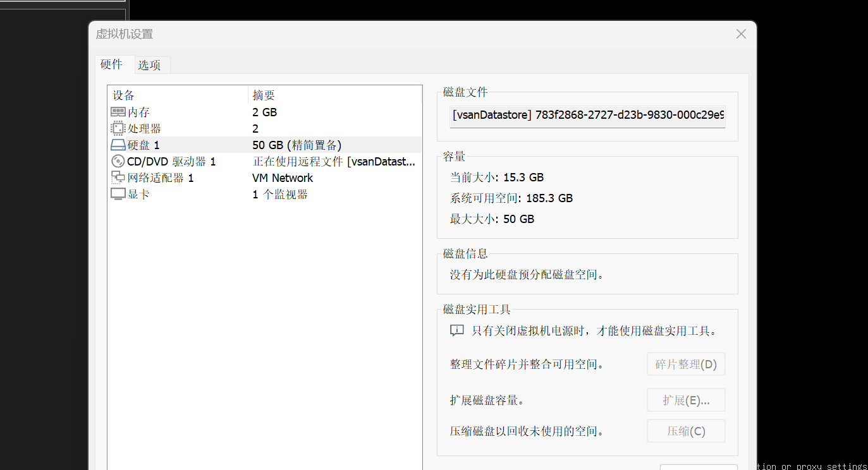Image resolution: width=868 pixels, height=470 pixels.
Task: Click the 磁盘文件 path field
Action: pos(587,116)
